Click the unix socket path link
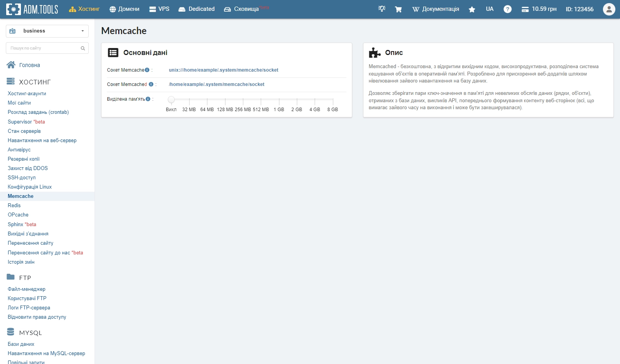620x364 pixels. tap(224, 70)
